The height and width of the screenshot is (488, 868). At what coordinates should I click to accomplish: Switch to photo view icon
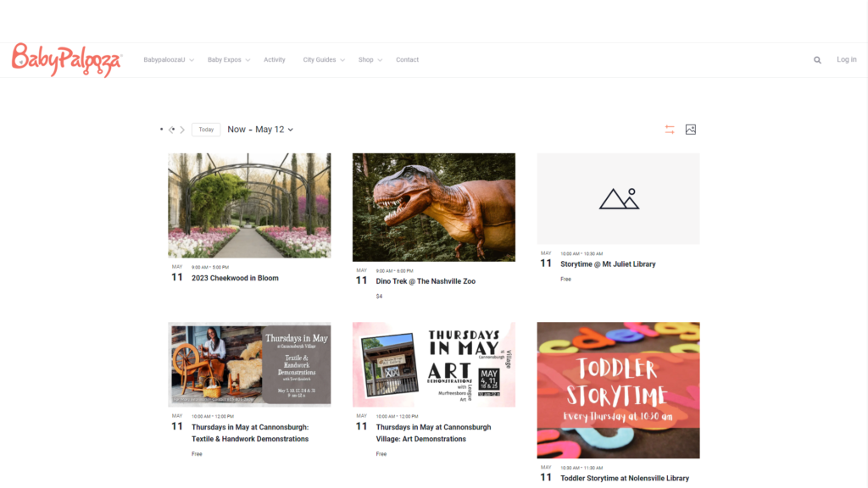click(x=690, y=130)
